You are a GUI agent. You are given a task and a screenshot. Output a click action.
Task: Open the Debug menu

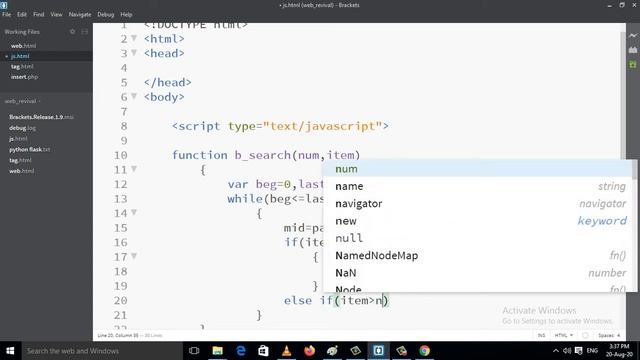[x=106, y=15]
